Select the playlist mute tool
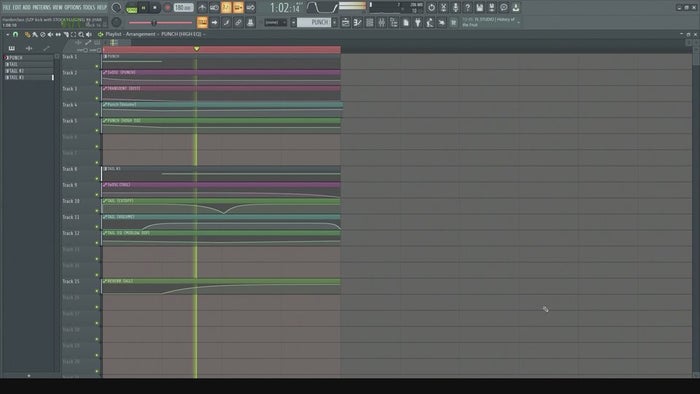 point(50,34)
